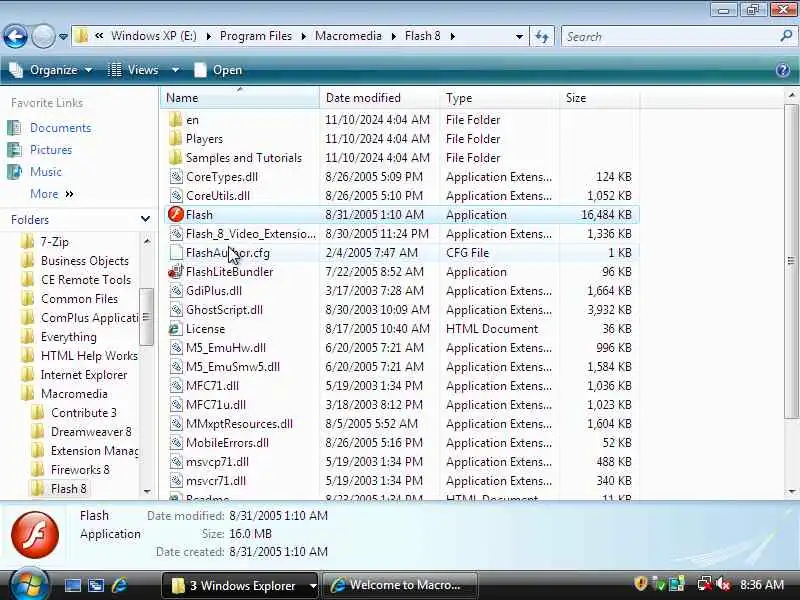Expand arrow after Flash 8 breadcrumb
This screenshot has width=800, height=600.
pos(453,36)
